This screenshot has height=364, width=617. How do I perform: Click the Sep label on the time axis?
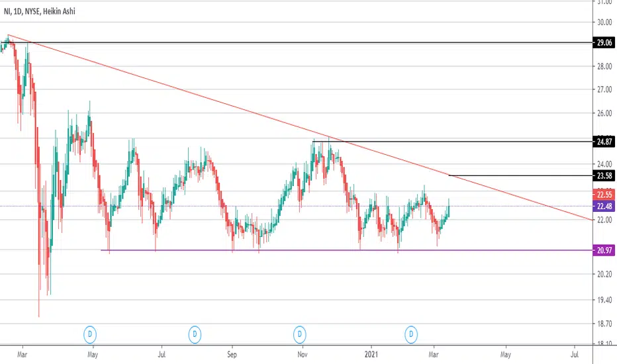(x=232, y=355)
